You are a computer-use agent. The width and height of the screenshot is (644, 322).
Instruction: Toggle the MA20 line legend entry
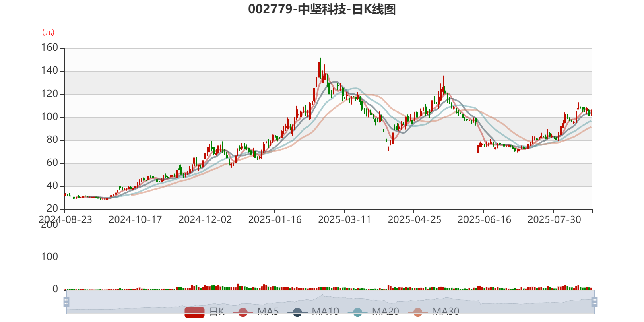(374, 312)
